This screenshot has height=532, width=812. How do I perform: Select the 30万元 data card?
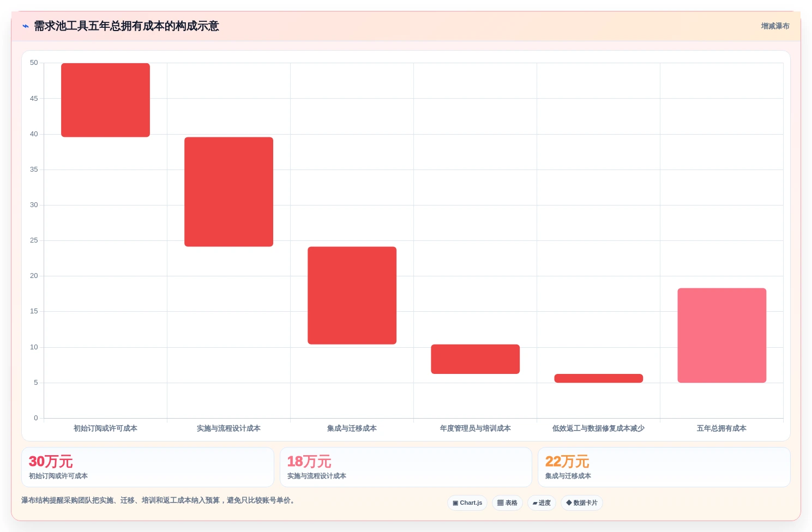coord(147,467)
